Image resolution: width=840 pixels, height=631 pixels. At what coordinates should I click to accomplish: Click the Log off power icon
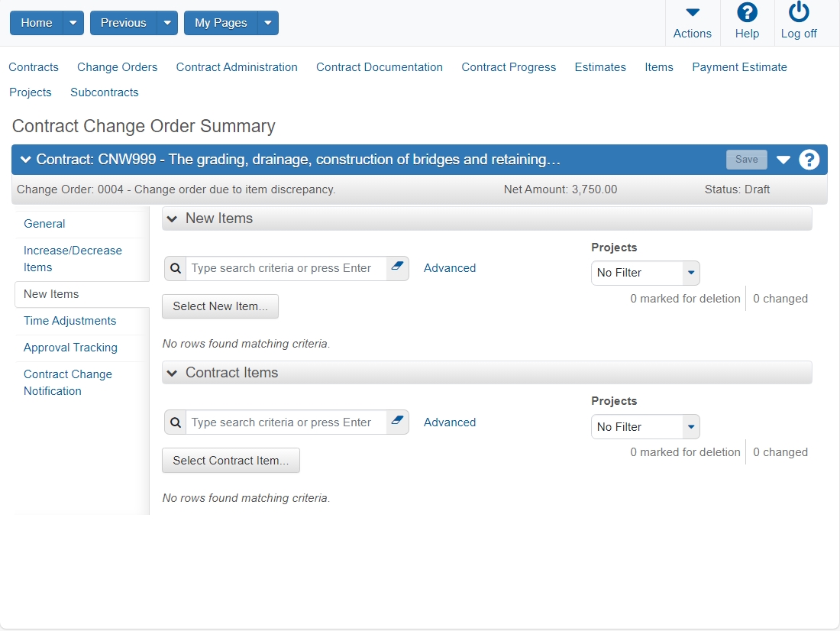pyautogui.click(x=799, y=11)
